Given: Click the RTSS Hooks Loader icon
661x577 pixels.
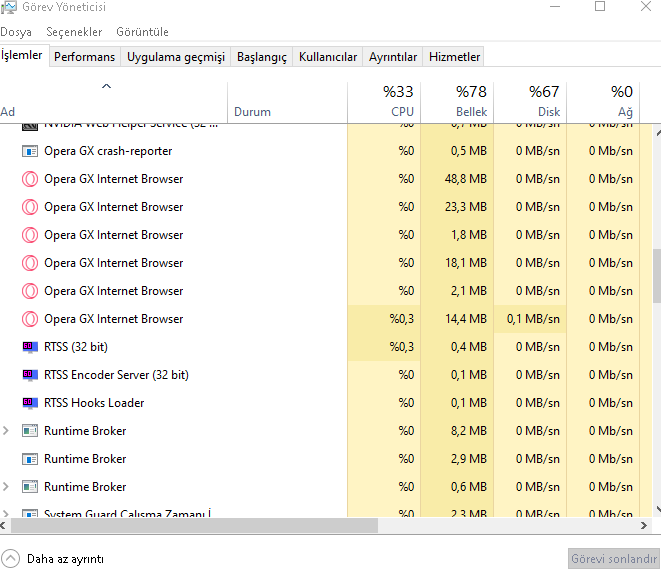Looking at the screenshot, I should click(30, 403).
